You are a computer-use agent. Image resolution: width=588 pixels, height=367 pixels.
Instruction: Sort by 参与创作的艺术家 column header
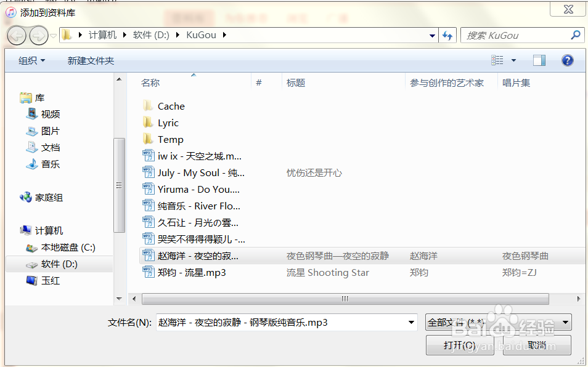[447, 83]
